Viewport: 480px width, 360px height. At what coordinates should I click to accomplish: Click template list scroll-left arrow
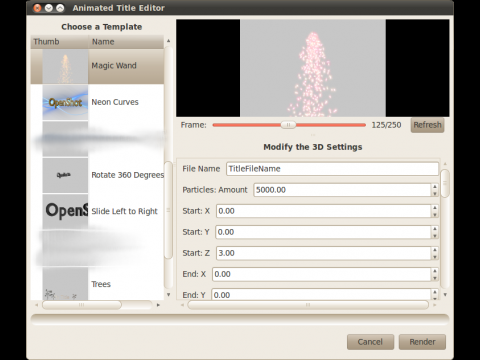37,305
